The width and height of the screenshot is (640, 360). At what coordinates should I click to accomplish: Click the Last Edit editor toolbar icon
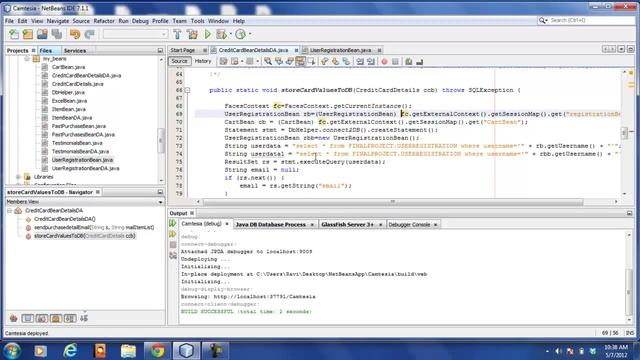click(x=223, y=62)
